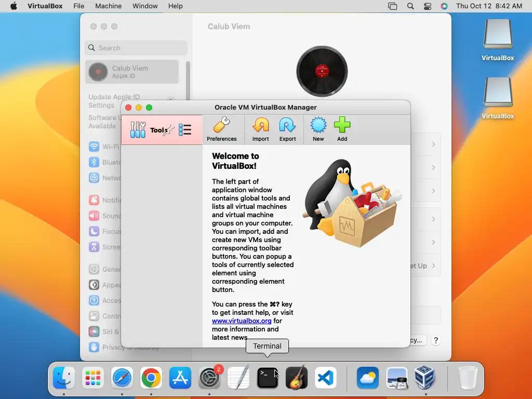532x399 pixels.
Task: Open Stage Manager menu bar icon
Action: pos(393,6)
